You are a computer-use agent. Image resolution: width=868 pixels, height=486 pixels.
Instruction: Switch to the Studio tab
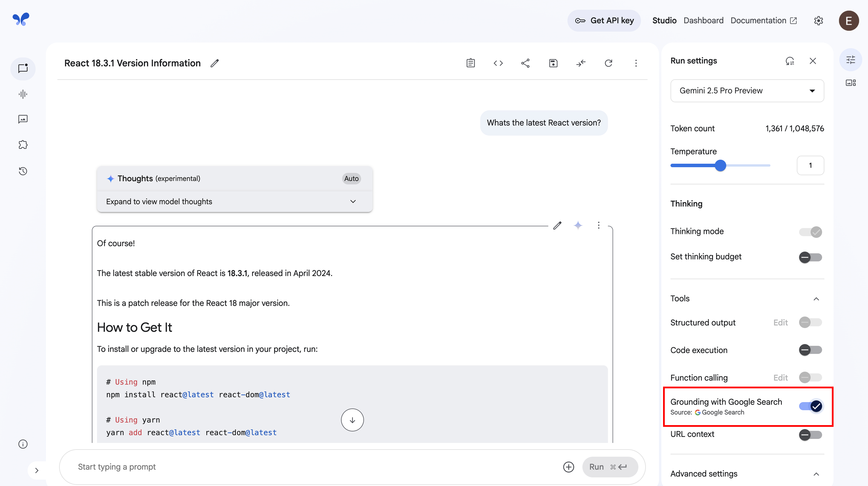664,21
